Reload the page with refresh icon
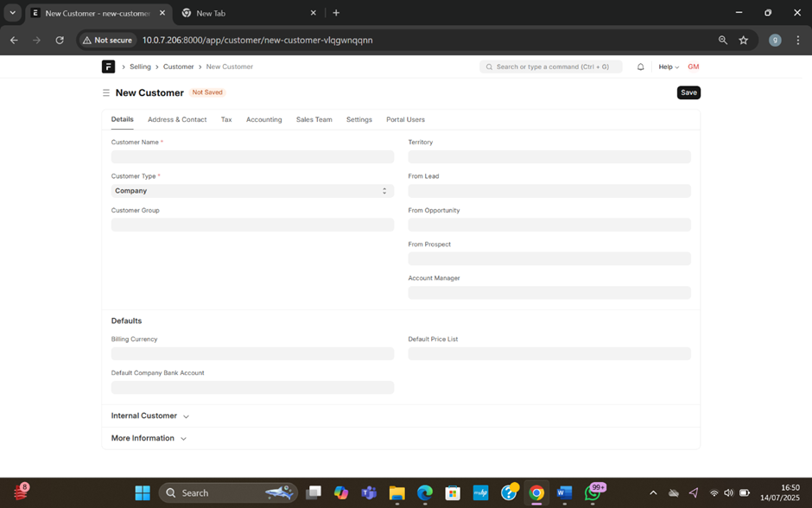The height and width of the screenshot is (508, 812). coord(60,41)
